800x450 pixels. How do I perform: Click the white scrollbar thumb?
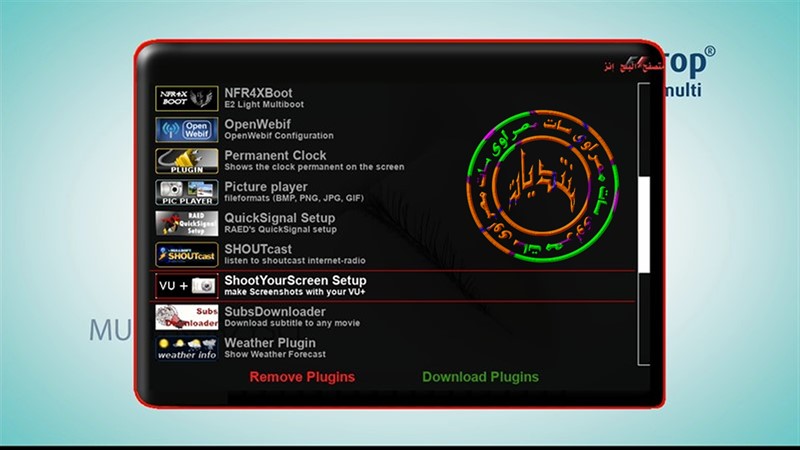click(x=644, y=224)
